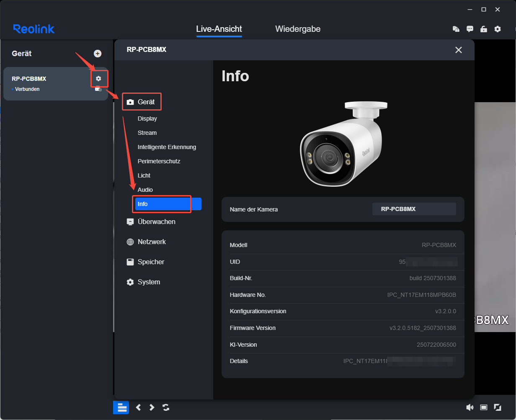The height and width of the screenshot is (420, 516).
Task: Click the disk icon beside Speicher
Action: [130, 262]
